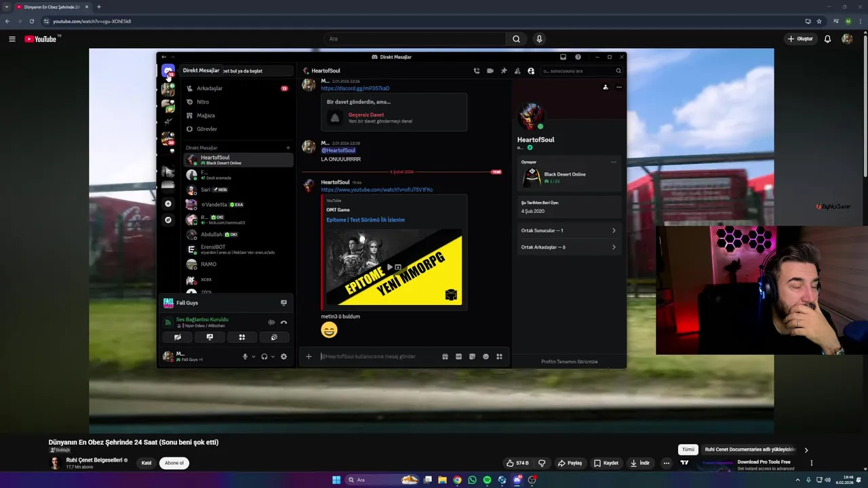This screenshot has height=488, width=868.
Task: Click the Discord search box
Action: pyautogui.click(x=581, y=70)
